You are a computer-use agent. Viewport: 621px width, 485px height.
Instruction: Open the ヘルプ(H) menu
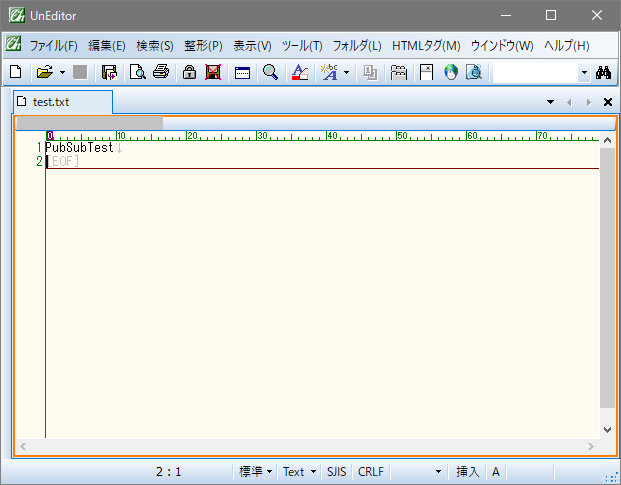[x=567, y=46]
